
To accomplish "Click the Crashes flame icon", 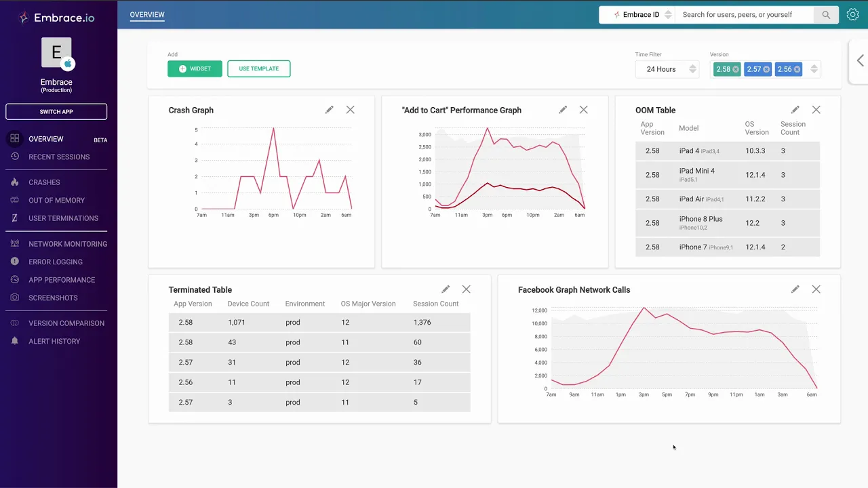I will coord(15,182).
